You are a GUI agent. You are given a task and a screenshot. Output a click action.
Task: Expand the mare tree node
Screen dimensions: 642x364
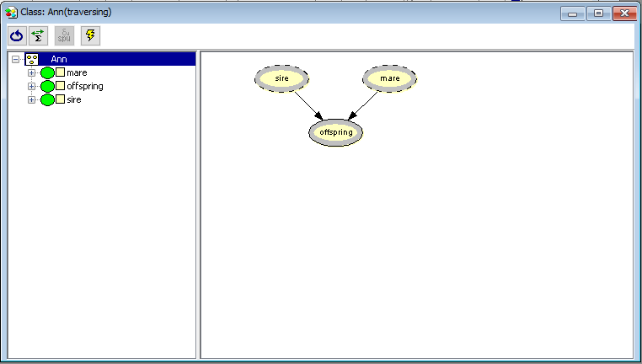pos(31,72)
